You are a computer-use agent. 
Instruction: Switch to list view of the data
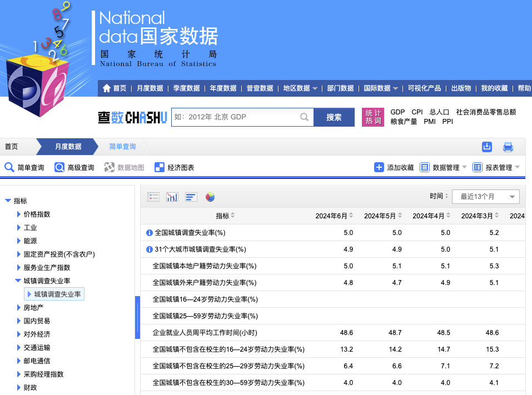coord(153,197)
